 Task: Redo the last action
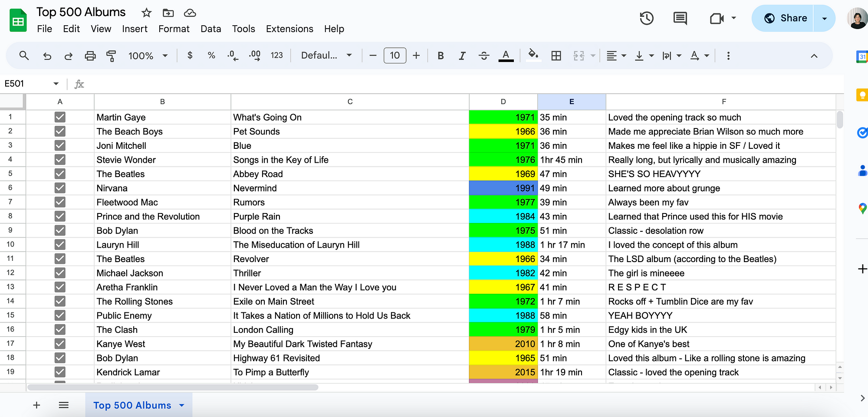pos(68,56)
